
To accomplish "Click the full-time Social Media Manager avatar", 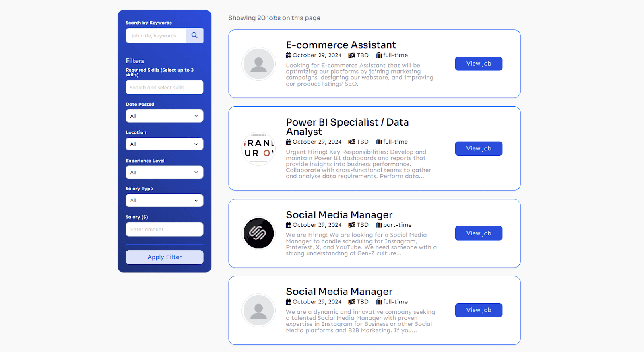I will coord(258,310).
